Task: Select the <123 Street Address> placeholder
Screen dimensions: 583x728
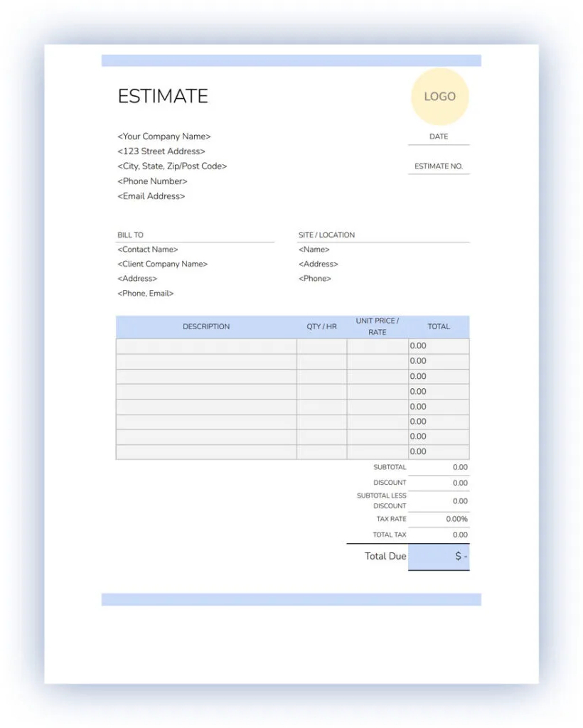Action: 161,151
